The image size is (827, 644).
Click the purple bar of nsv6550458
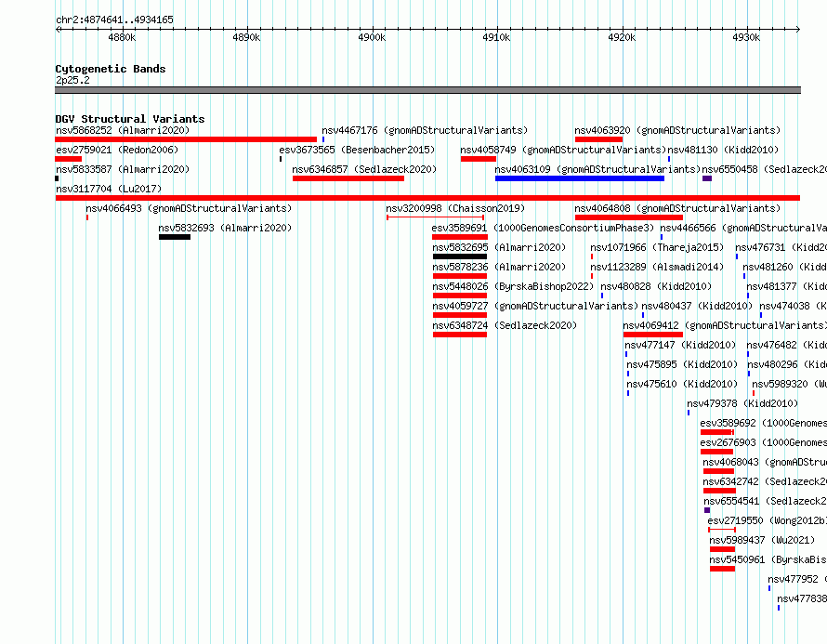pos(707,178)
